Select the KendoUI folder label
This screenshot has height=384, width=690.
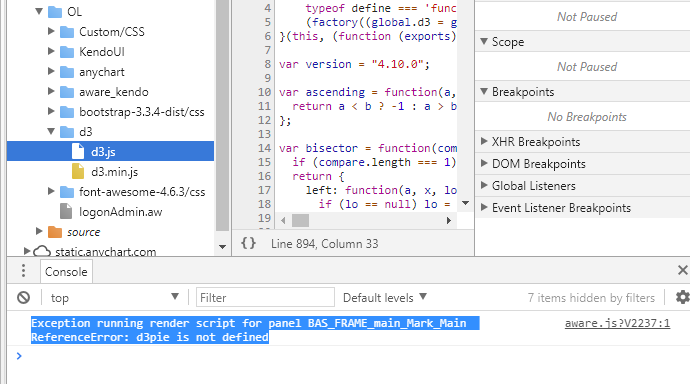click(x=102, y=52)
